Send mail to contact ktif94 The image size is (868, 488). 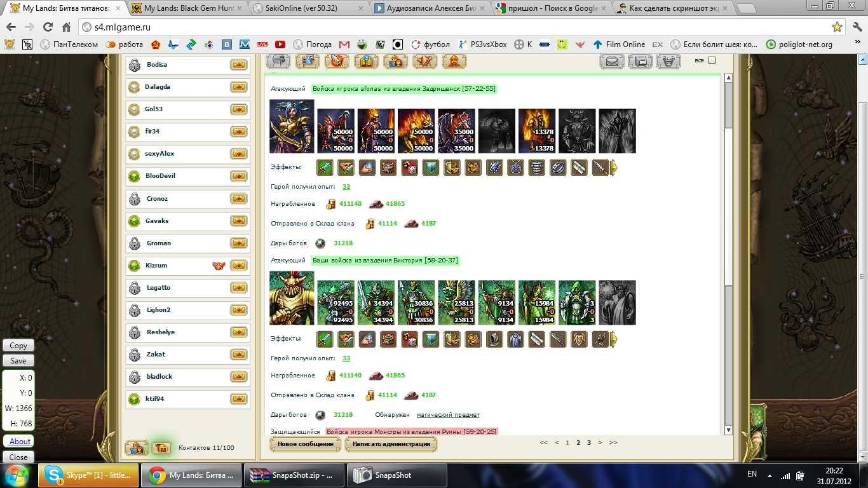238,399
